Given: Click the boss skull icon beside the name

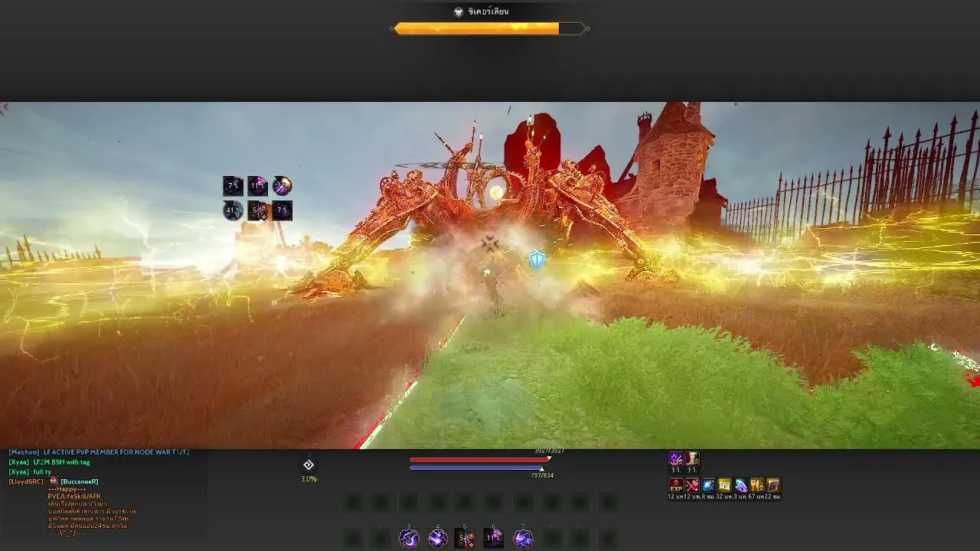Looking at the screenshot, I should [459, 11].
